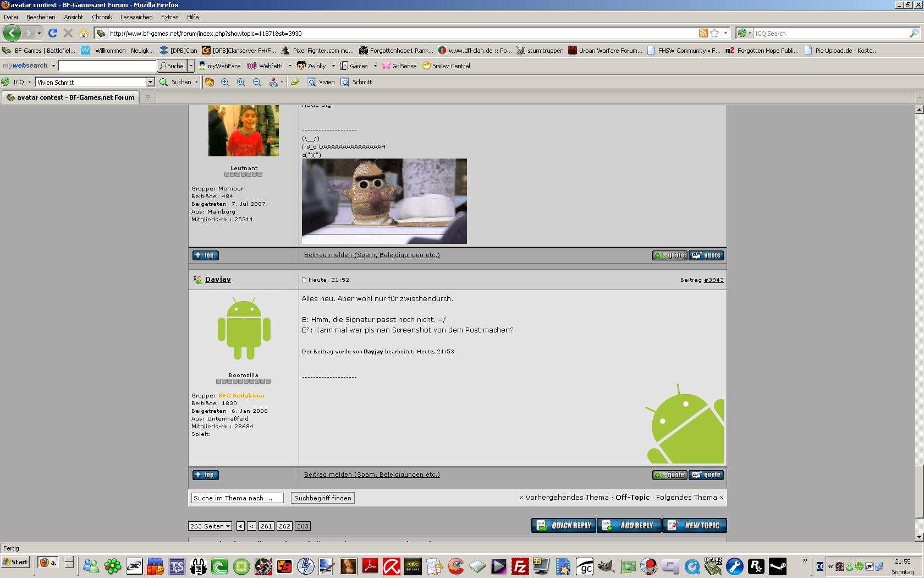Open the green ICQ flower taskbar icon
This screenshot has height=578, width=924.
click(112, 566)
